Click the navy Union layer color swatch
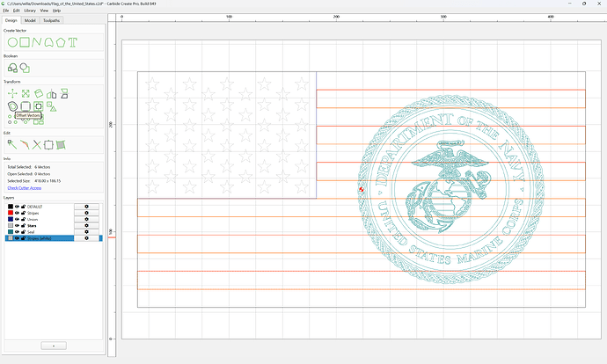The height and width of the screenshot is (364, 607). 11,219
